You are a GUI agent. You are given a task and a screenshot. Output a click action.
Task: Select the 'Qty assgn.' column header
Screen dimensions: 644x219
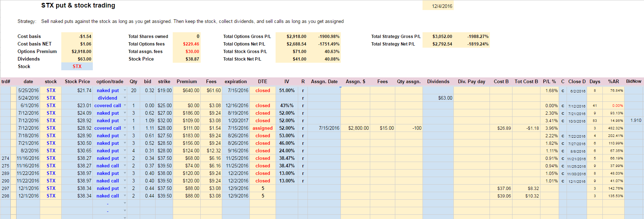pyautogui.click(x=409, y=81)
